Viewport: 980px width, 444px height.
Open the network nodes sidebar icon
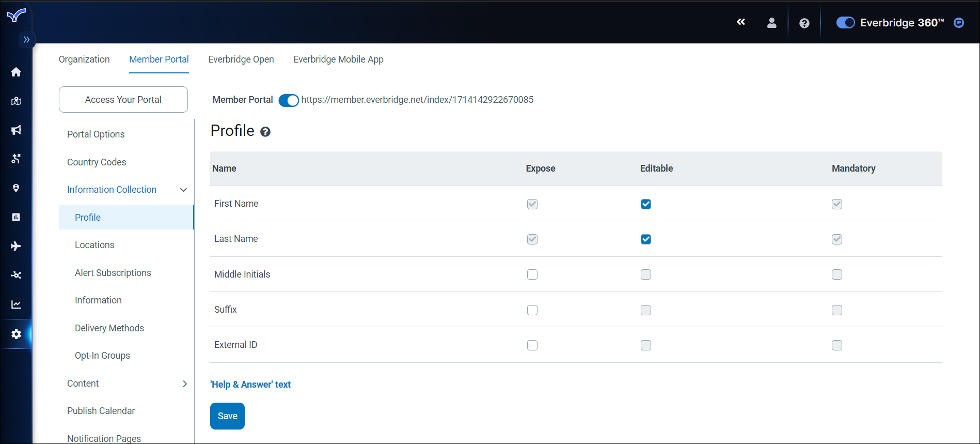pyautogui.click(x=16, y=275)
